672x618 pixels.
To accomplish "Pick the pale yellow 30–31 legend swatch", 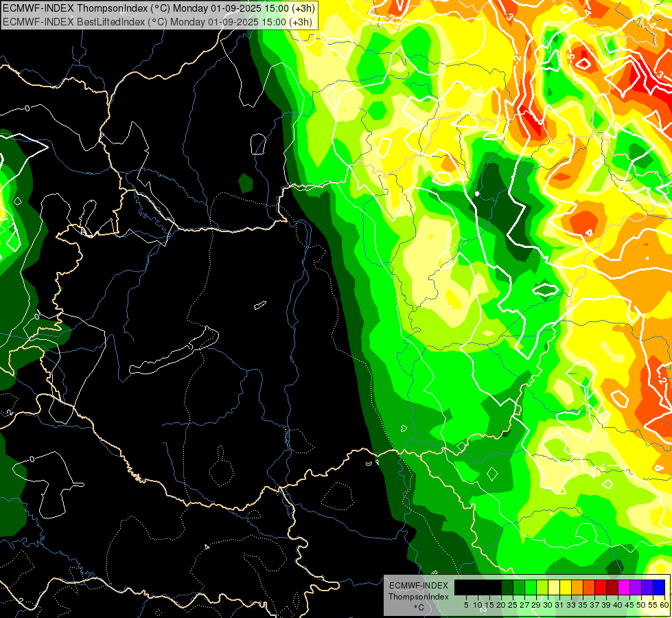I will [x=554, y=588].
